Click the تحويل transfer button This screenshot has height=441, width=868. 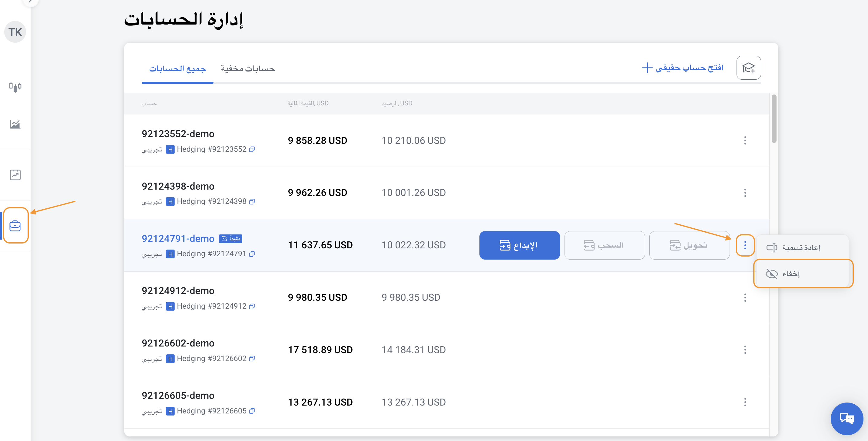[x=689, y=245]
